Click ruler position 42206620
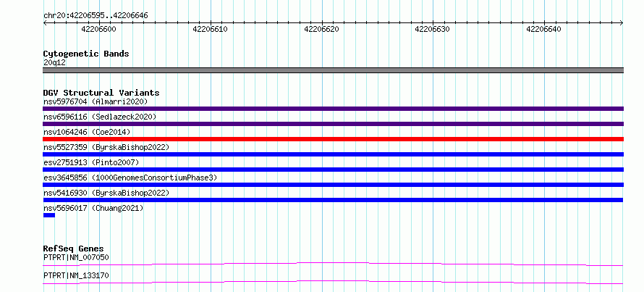Screen dimensions: 644x292 (x=321, y=29)
